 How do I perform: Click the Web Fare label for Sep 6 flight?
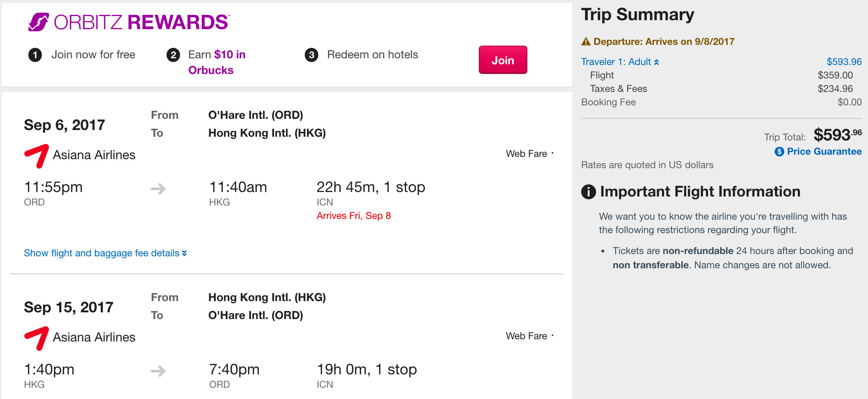pos(527,154)
